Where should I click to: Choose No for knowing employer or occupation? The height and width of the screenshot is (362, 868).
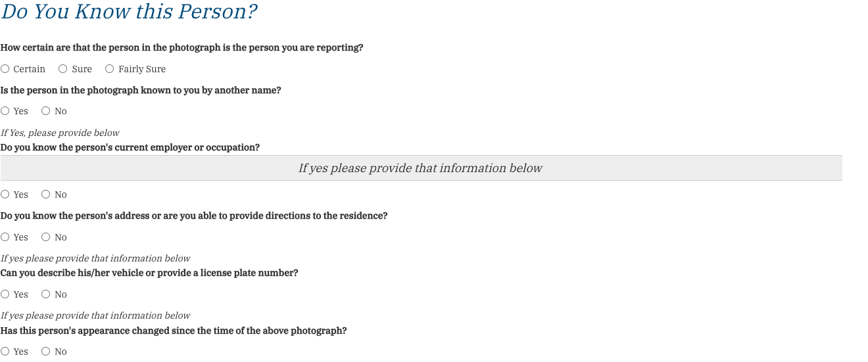pyautogui.click(x=46, y=194)
